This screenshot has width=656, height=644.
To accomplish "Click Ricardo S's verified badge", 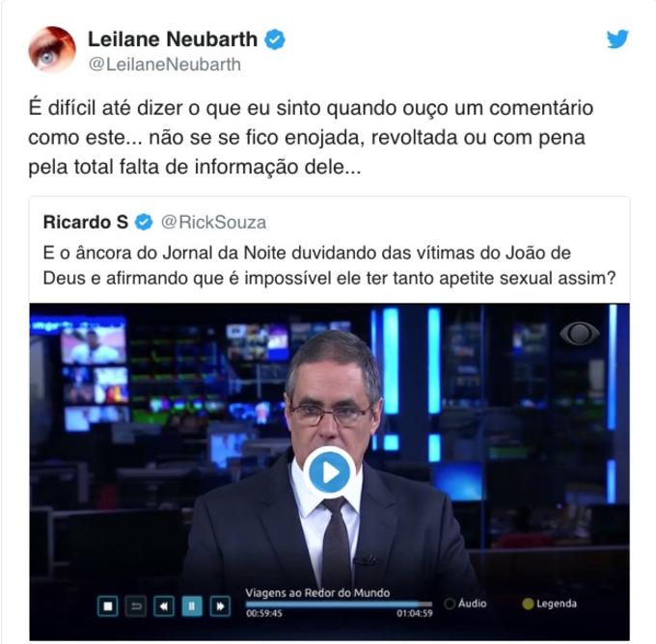I will pyautogui.click(x=144, y=222).
